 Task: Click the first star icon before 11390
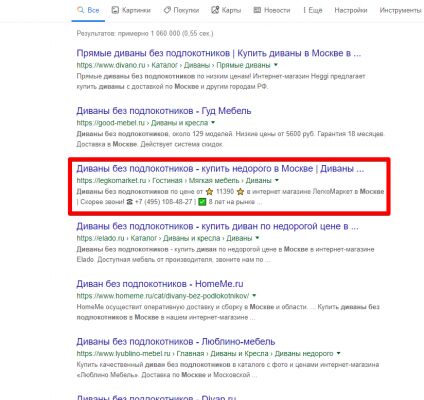[209, 192]
